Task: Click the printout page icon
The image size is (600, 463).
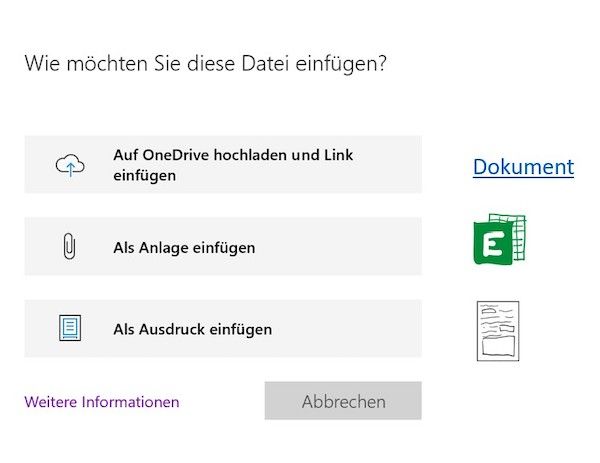Action: [70, 328]
